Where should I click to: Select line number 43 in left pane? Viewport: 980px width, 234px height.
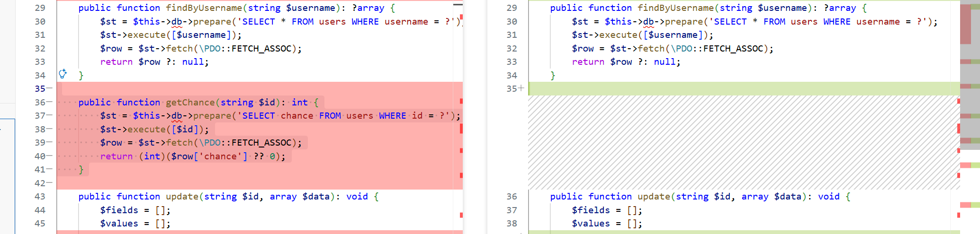click(x=40, y=197)
